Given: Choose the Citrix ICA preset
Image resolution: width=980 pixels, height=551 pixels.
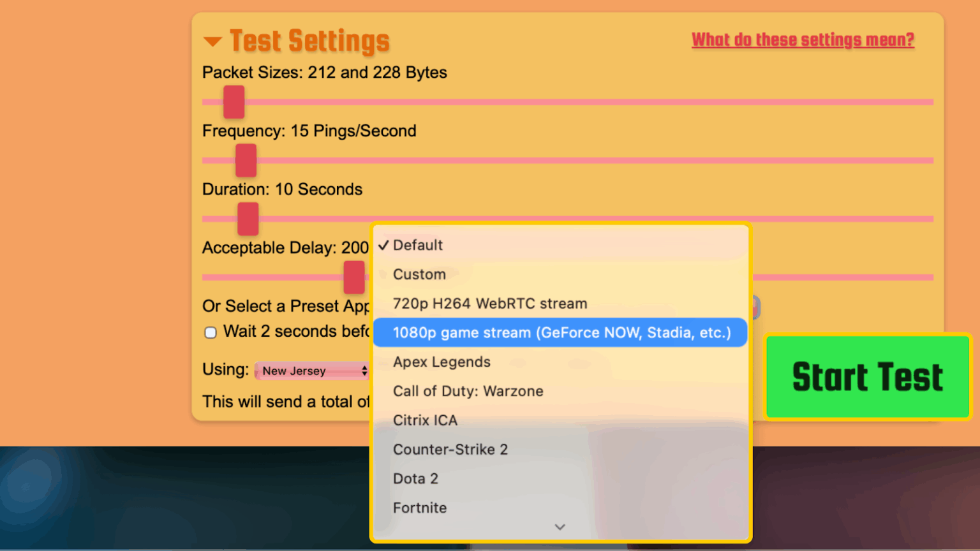Looking at the screenshot, I should [425, 421].
